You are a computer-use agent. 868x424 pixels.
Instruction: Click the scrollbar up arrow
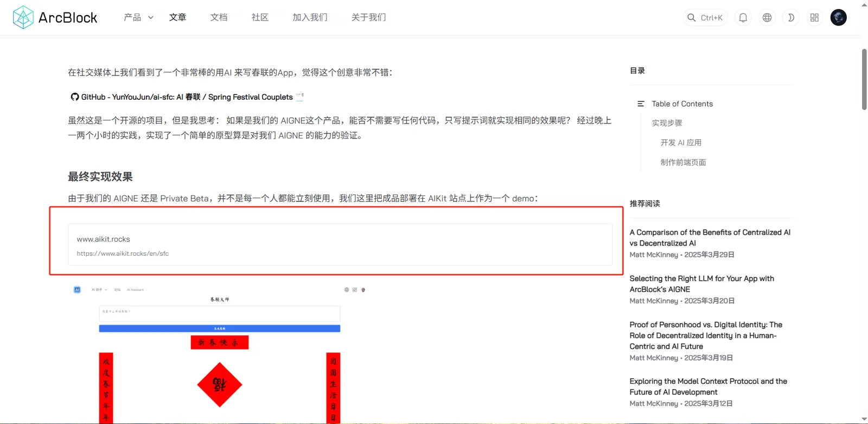864,4
